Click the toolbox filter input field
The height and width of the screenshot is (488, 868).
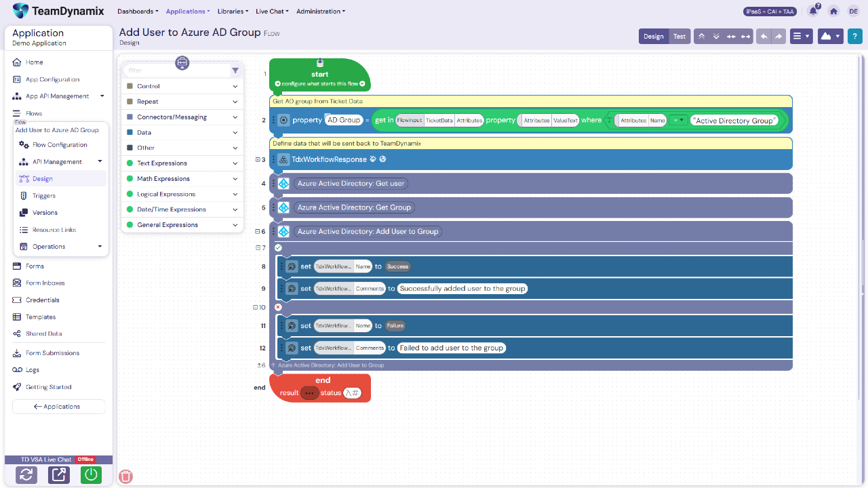[178, 70]
